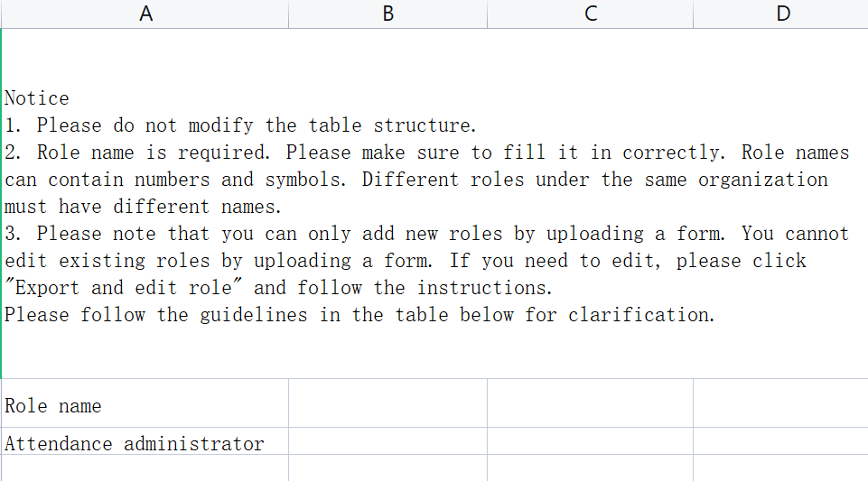
Task: Click empty column C cell in Role name row
Action: (x=590, y=406)
